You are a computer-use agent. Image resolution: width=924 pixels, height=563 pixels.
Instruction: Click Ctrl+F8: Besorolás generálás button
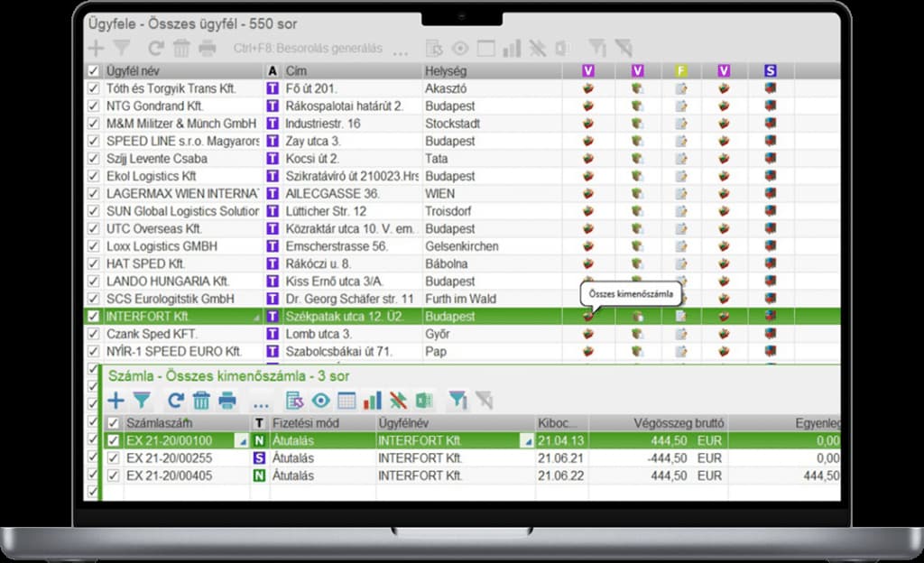308,49
